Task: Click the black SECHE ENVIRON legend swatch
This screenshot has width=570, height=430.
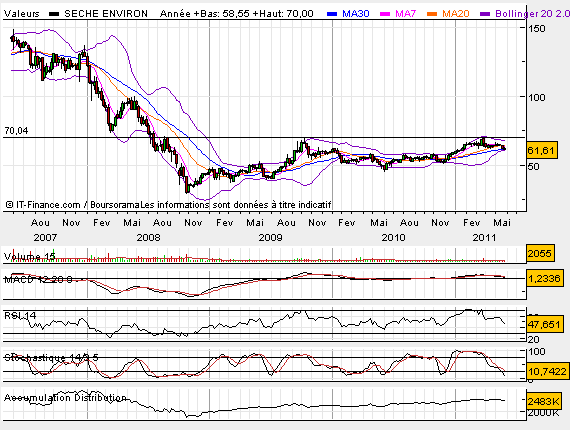Action: [54, 14]
